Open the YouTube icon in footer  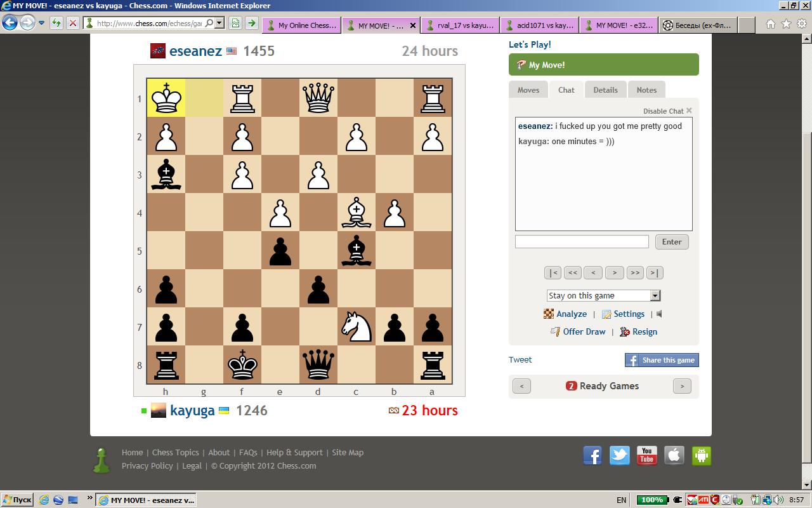(646, 455)
